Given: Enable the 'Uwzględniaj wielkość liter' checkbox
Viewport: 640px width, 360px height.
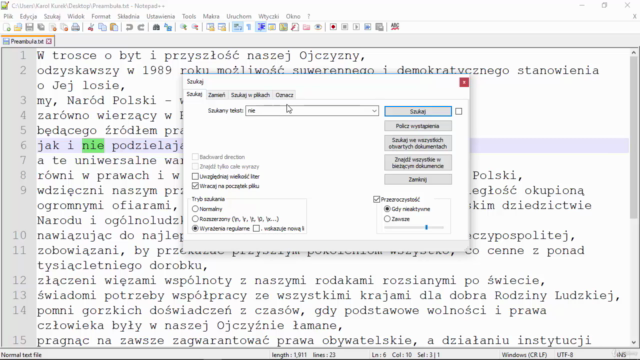Looking at the screenshot, I should [x=195, y=176].
